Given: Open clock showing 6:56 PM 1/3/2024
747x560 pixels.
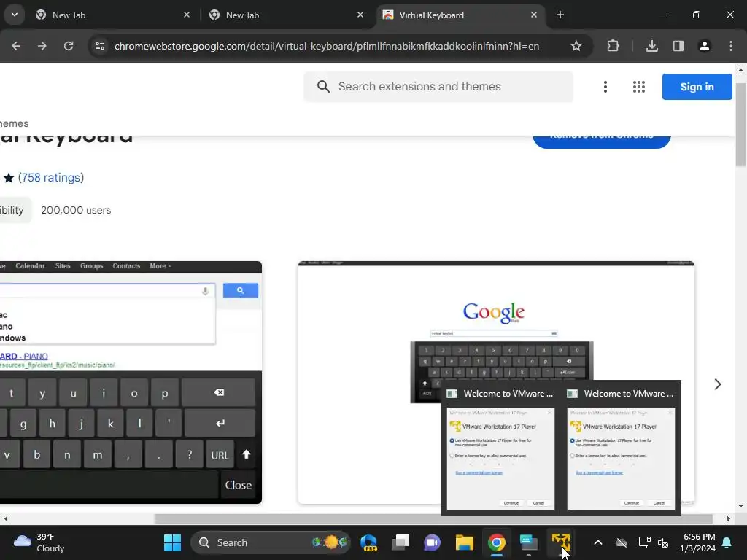Looking at the screenshot, I should tap(697, 542).
